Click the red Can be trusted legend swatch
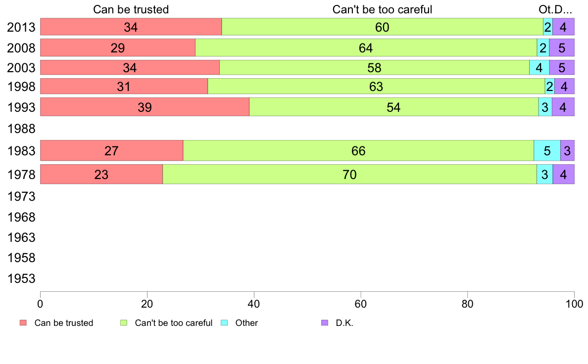The height and width of the screenshot is (364, 588). (23, 323)
